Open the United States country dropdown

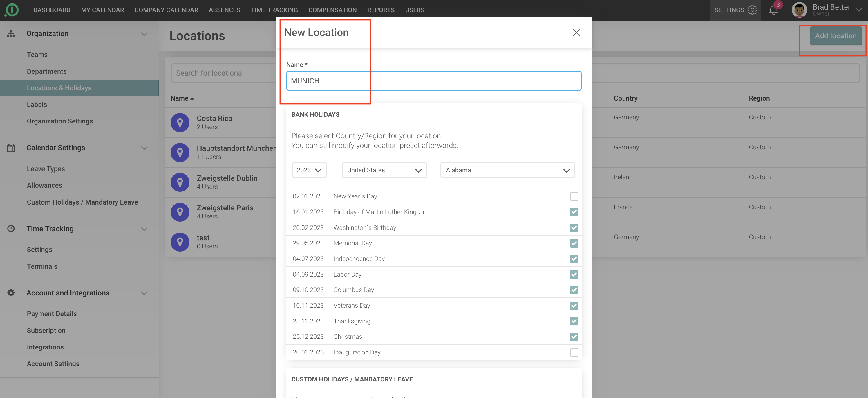384,170
